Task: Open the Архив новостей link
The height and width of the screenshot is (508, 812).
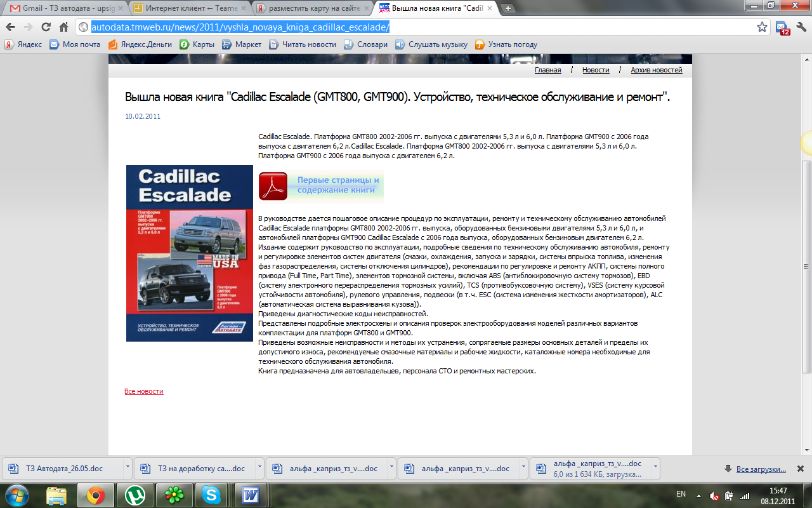Action: 656,70
